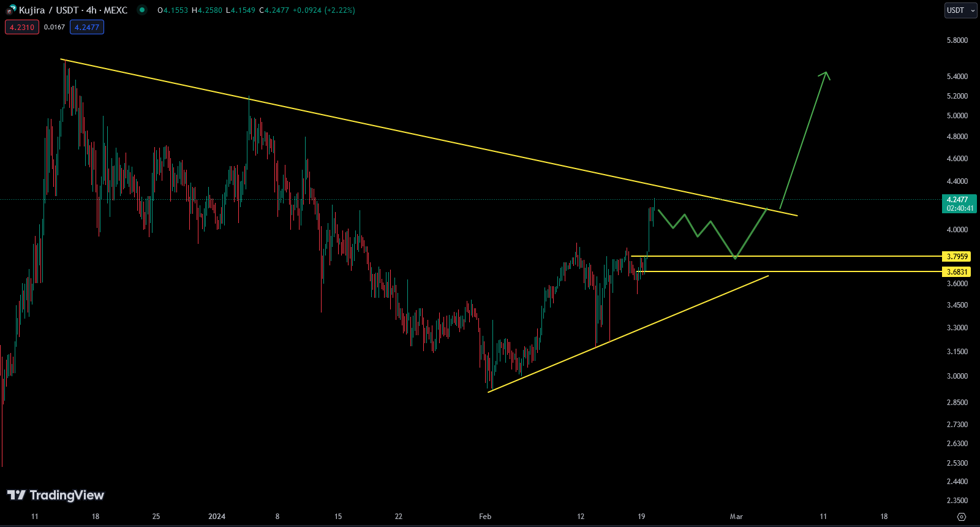Click the 3.0000 price axis label
This screenshot has height=527, width=980.
coord(957,376)
